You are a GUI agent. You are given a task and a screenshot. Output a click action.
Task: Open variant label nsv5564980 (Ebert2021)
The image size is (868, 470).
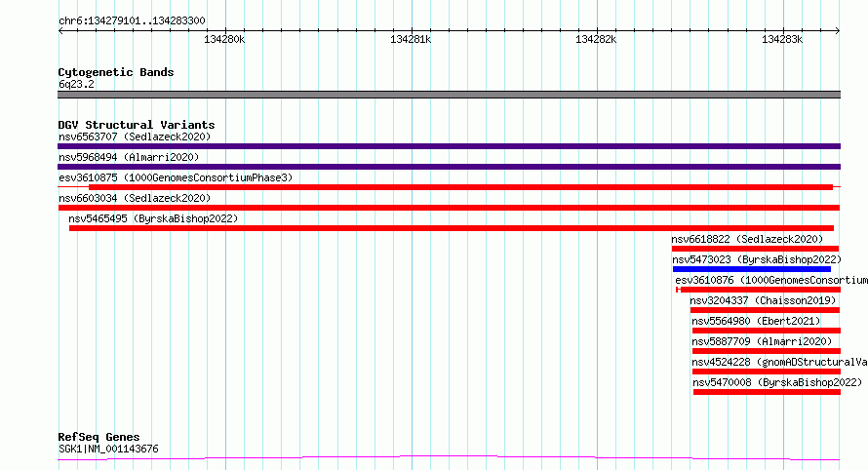click(x=756, y=321)
